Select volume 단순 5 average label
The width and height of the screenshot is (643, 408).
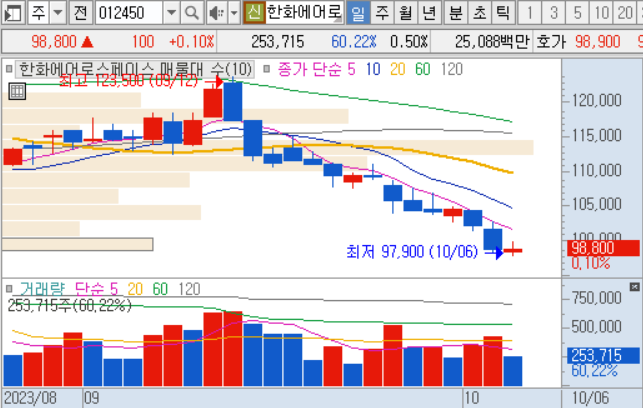click(x=96, y=289)
